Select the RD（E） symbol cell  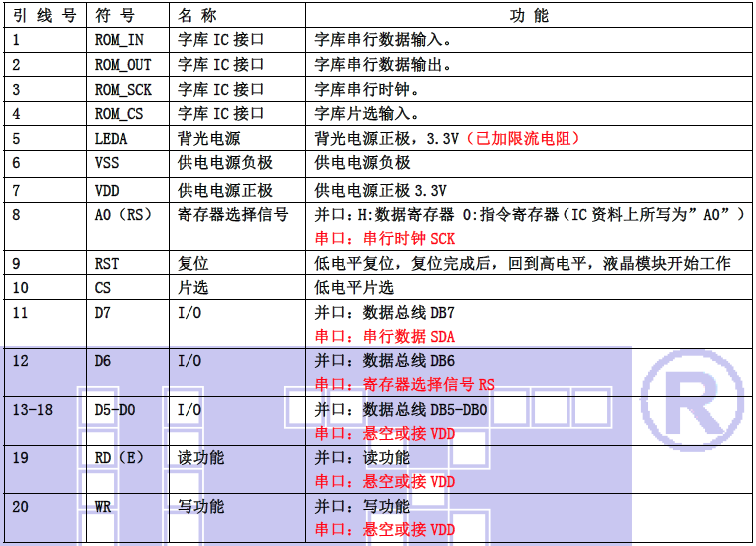click(122, 458)
